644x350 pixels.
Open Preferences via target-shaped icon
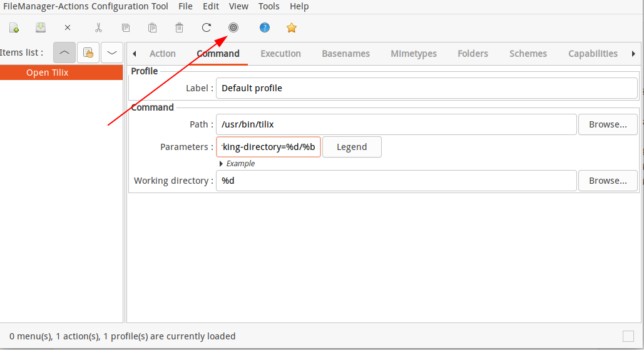coord(233,27)
